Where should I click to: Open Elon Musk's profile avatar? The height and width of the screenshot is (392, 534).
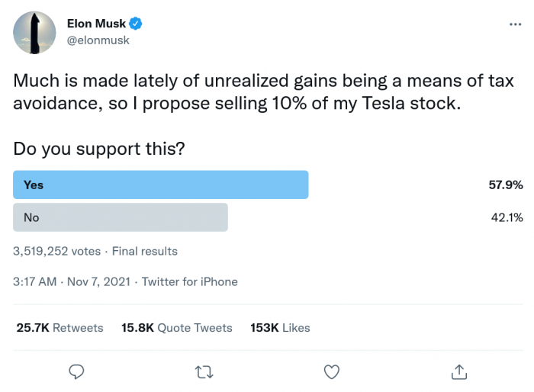pyautogui.click(x=34, y=32)
